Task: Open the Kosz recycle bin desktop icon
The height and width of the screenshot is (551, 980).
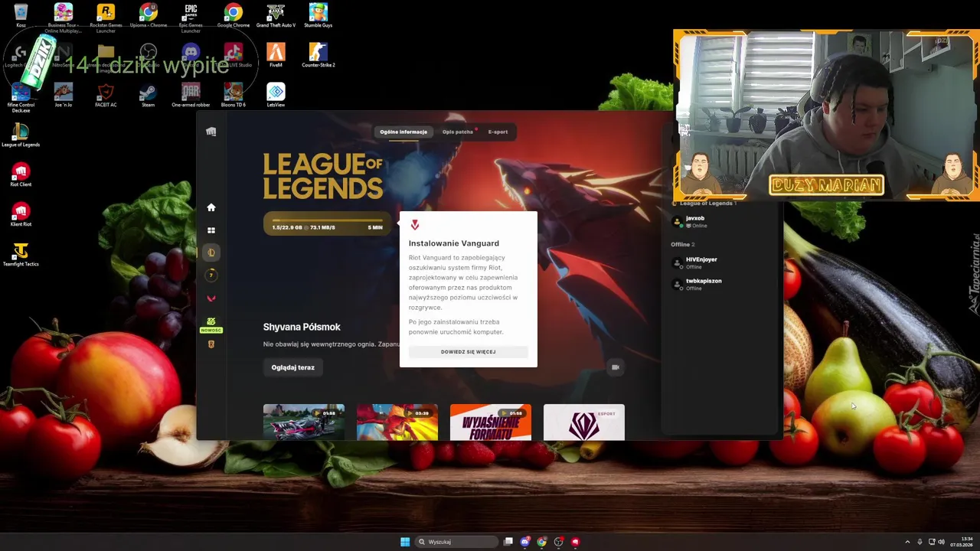Action: click(21, 15)
